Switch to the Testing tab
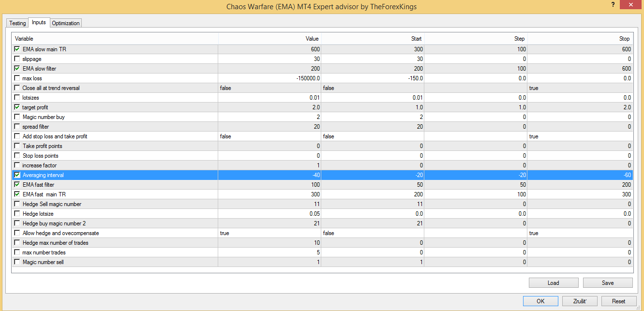The height and width of the screenshot is (311, 644). click(x=17, y=23)
